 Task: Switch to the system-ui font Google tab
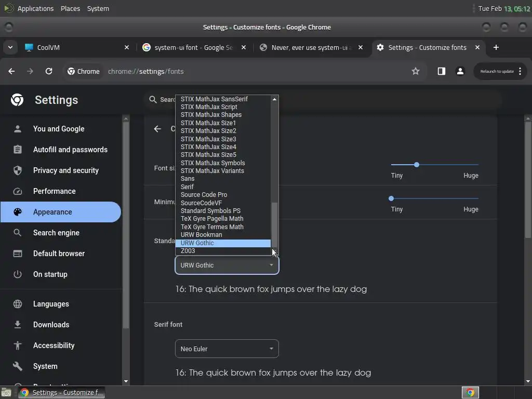[194, 47]
